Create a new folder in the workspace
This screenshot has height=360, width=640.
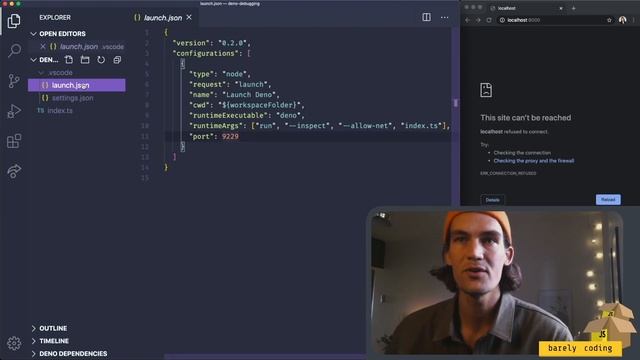tap(85, 60)
